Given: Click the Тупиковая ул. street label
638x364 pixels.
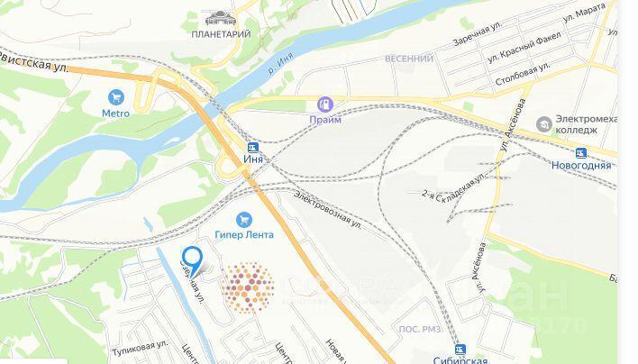Looking at the screenshot, I should 140,348.
